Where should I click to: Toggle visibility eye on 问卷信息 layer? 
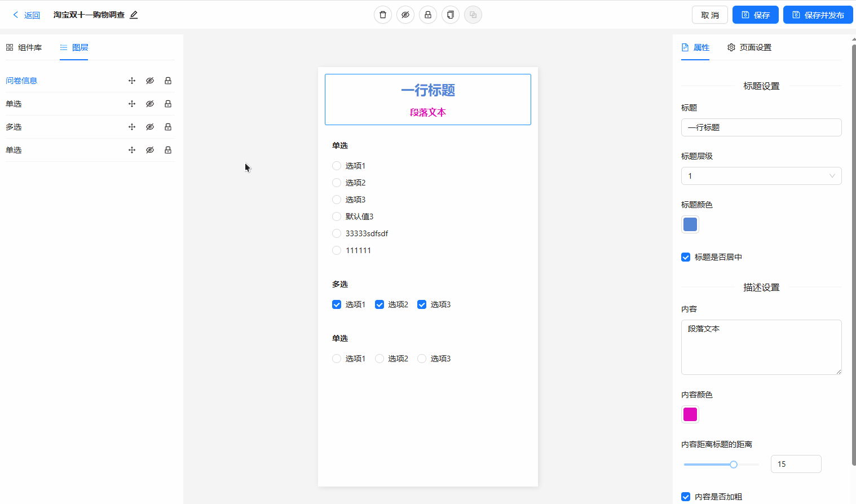pos(150,81)
